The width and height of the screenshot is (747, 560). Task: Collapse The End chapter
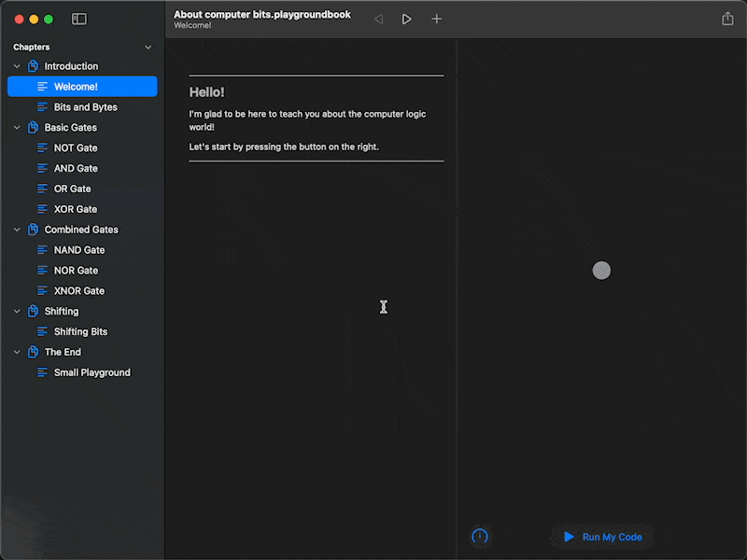pyautogui.click(x=17, y=353)
